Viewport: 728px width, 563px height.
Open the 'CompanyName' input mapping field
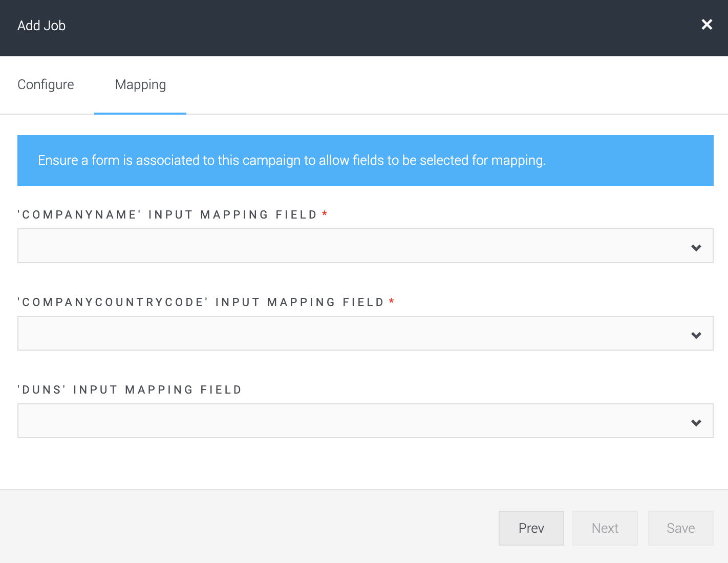click(x=353, y=246)
